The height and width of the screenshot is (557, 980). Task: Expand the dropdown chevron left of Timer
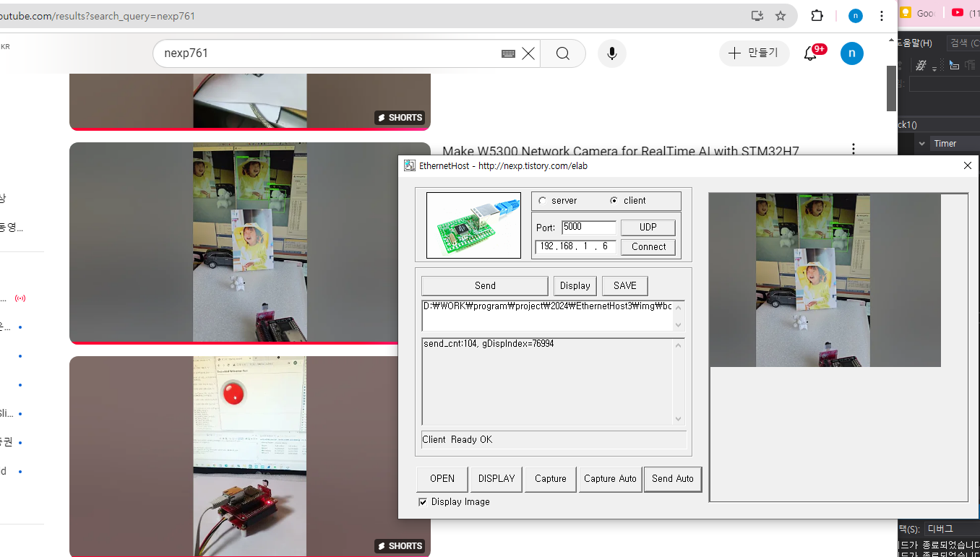coord(921,144)
